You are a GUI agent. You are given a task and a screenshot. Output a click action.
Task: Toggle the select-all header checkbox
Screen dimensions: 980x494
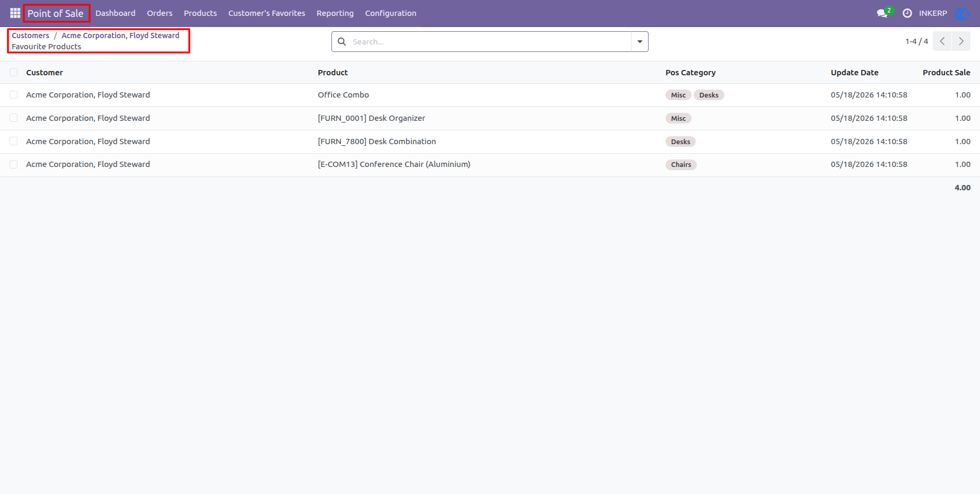tap(14, 73)
